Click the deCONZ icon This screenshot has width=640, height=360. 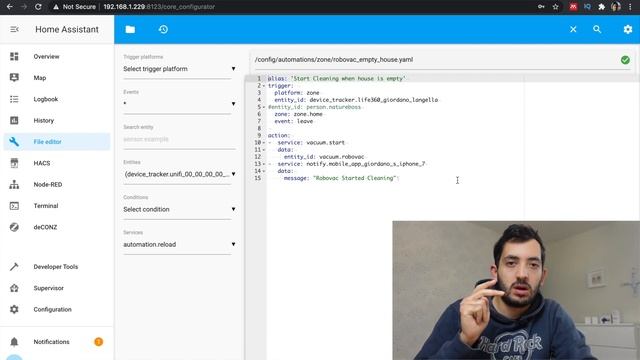pyautogui.click(x=14, y=227)
